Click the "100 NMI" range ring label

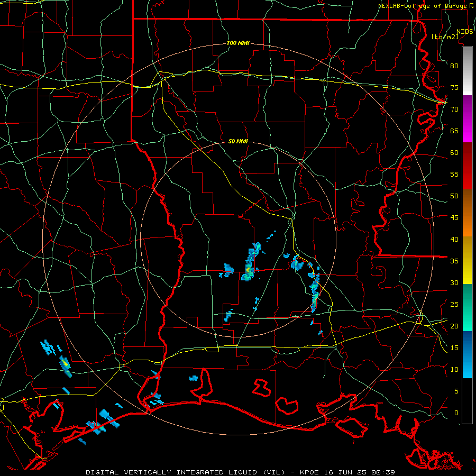tap(238, 43)
